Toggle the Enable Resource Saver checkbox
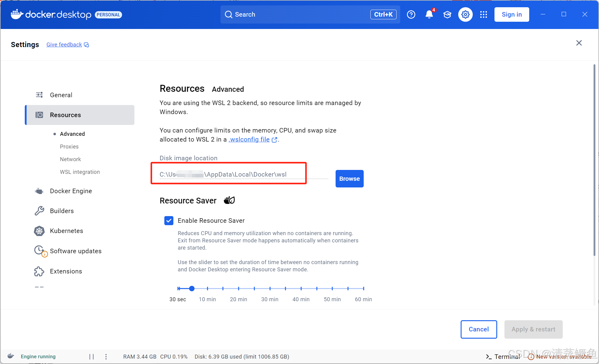 (x=169, y=221)
